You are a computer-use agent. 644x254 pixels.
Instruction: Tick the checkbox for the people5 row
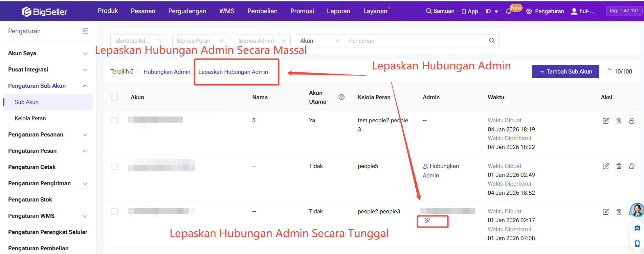114,166
